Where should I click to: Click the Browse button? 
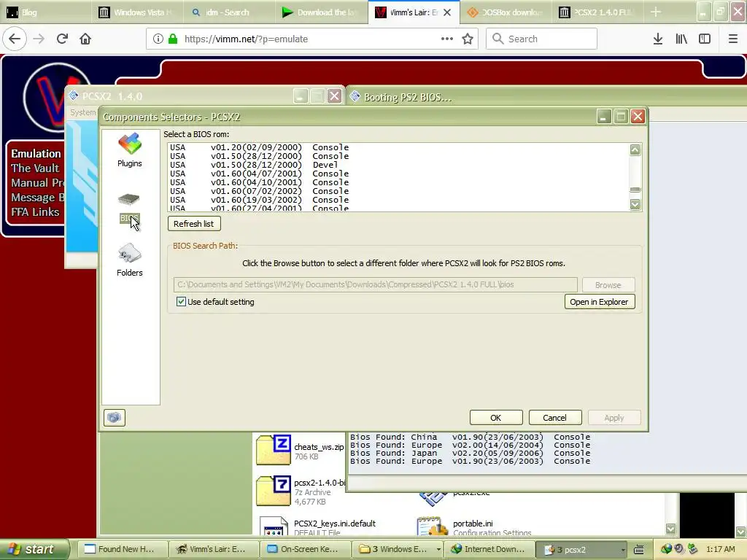(x=608, y=285)
